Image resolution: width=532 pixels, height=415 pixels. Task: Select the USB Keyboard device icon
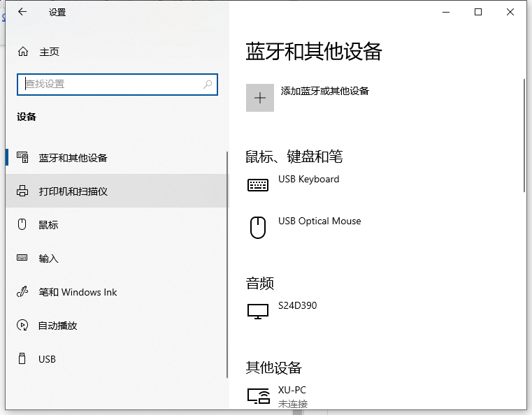click(258, 185)
